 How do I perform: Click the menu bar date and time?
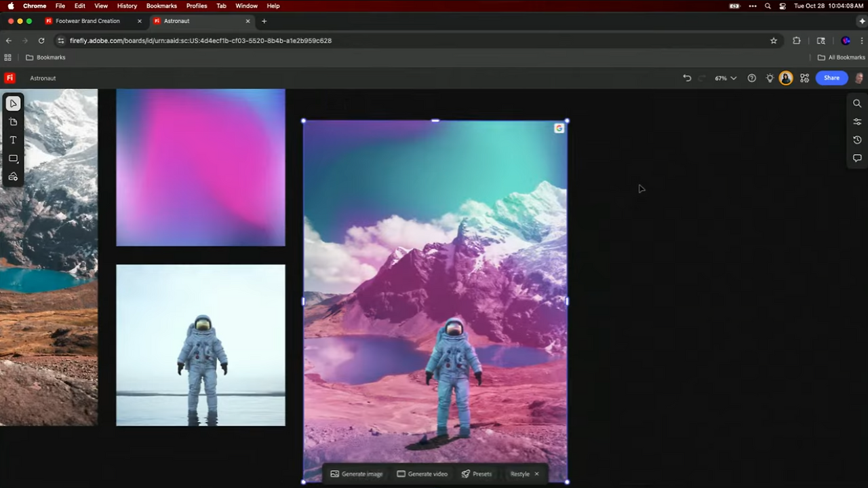coord(828,5)
